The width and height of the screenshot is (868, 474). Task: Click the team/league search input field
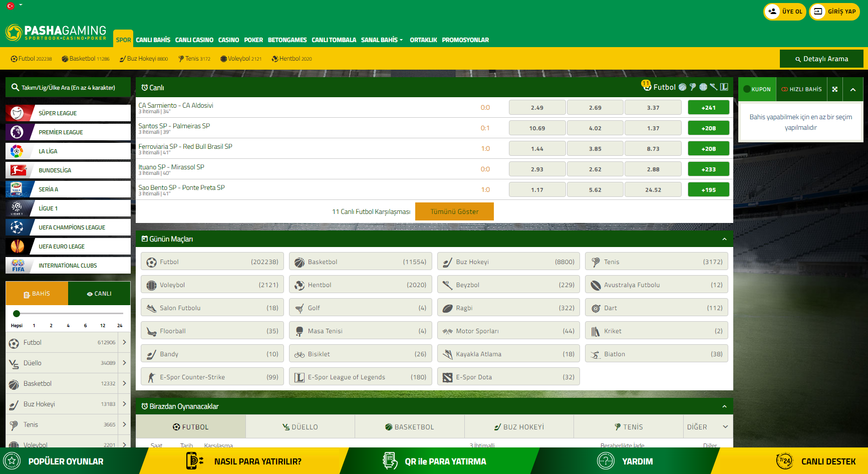(68, 88)
